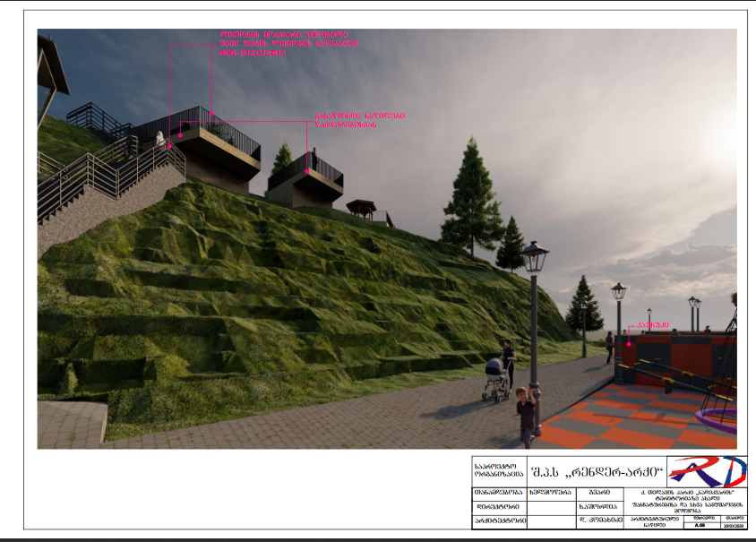Click the red and blue RD company logo

[x=709, y=471]
